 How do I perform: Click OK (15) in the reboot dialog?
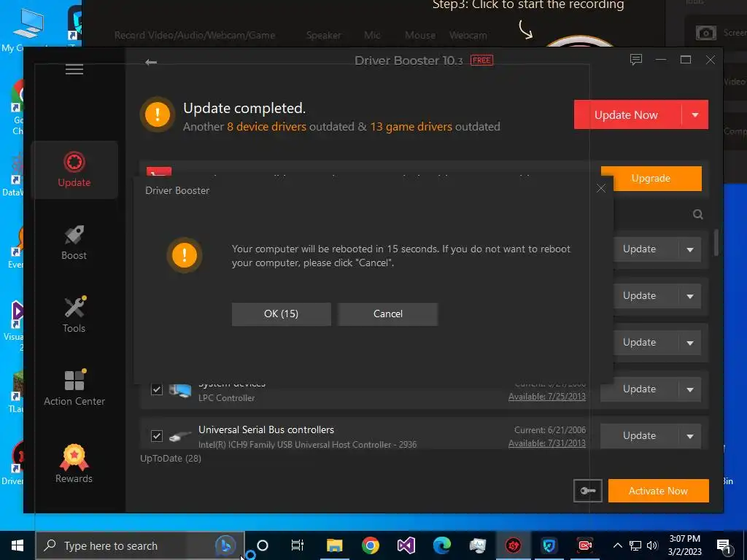[x=281, y=314]
